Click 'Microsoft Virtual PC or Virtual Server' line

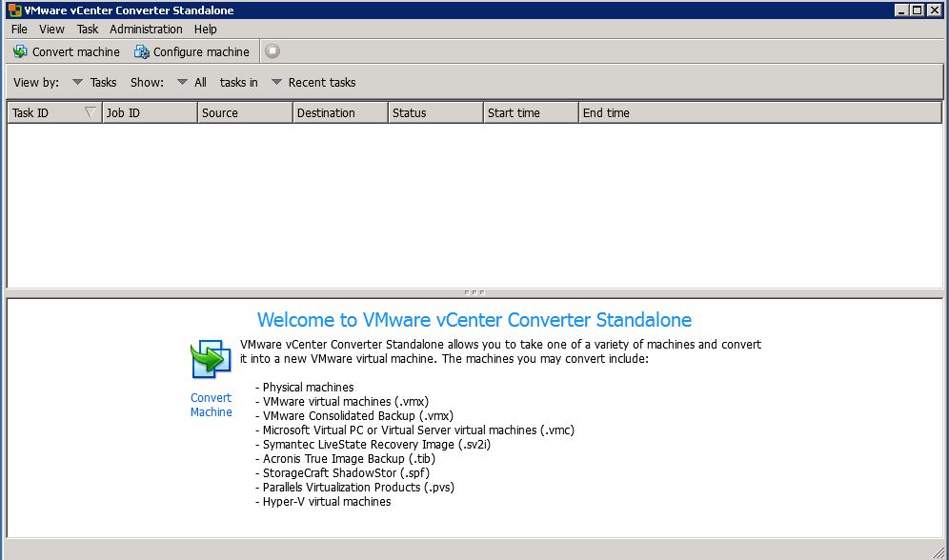click(x=418, y=430)
